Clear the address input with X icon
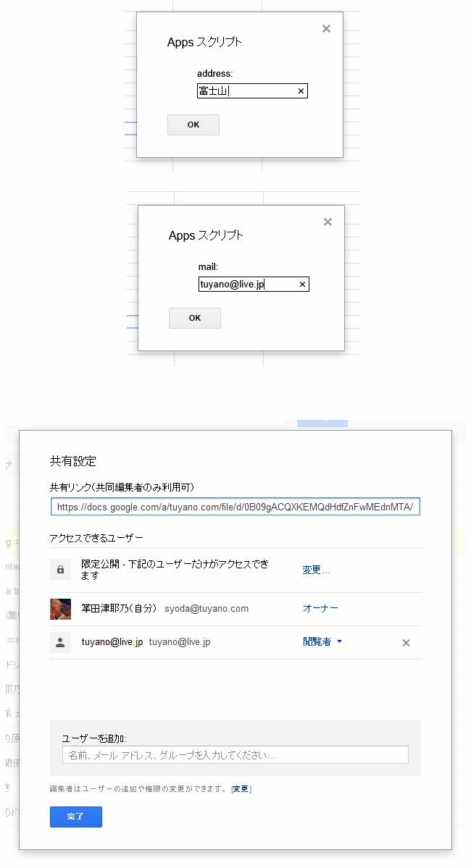471x868 pixels. click(301, 91)
